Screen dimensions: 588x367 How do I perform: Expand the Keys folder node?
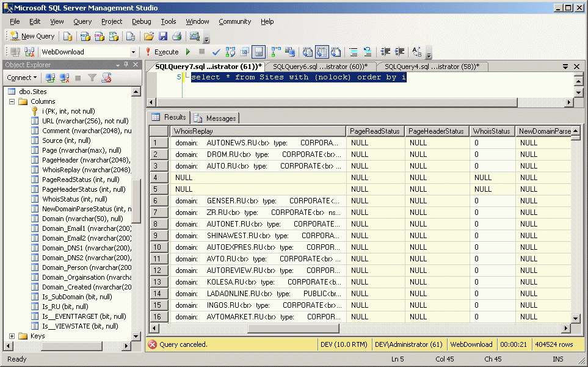coord(12,336)
